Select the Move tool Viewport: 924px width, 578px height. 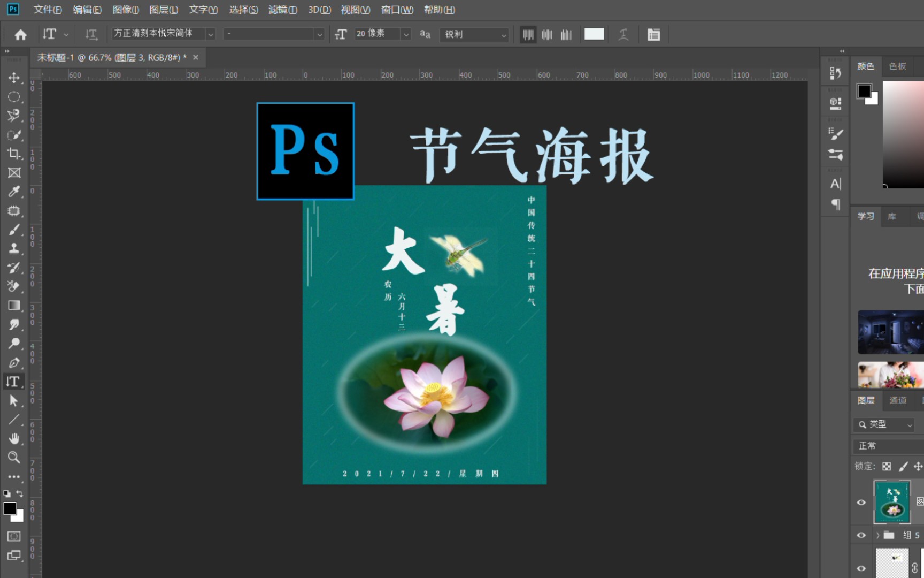click(x=14, y=78)
